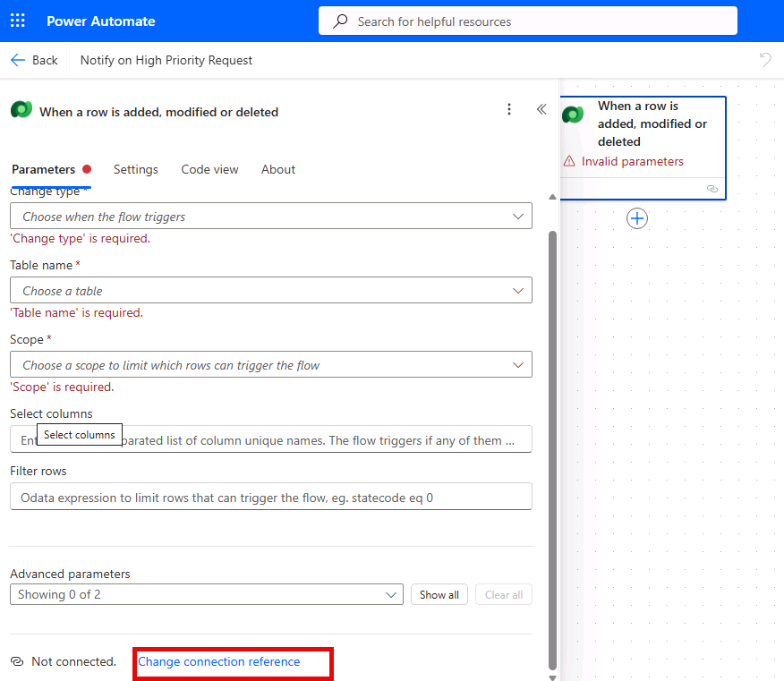
Task: Click the Invalid parameters warning icon
Action: (571, 162)
